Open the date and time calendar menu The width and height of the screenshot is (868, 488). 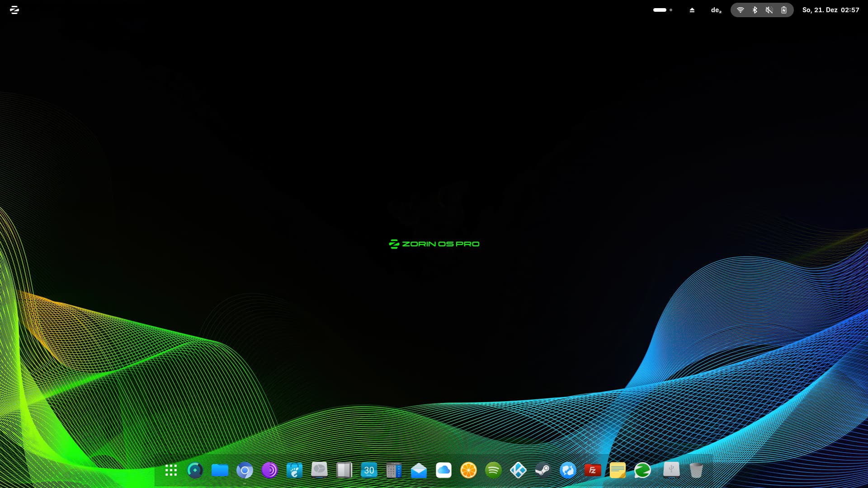(830, 10)
